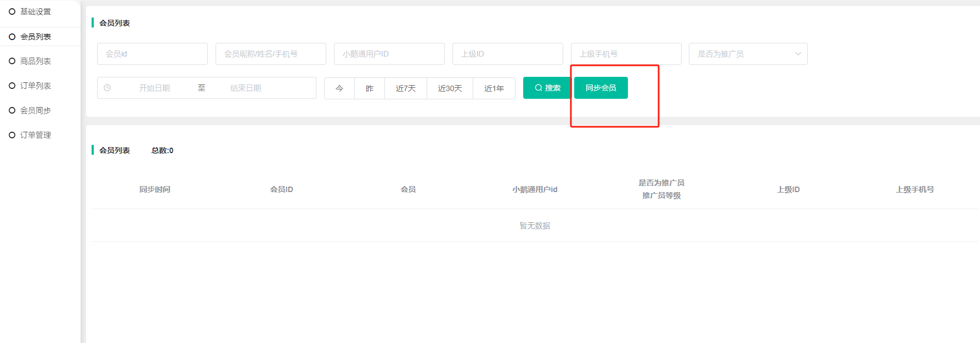Image resolution: width=980 pixels, height=343 pixels.
Task: Select the 今 quick date filter
Action: pyautogui.click(x=339, y=88)
